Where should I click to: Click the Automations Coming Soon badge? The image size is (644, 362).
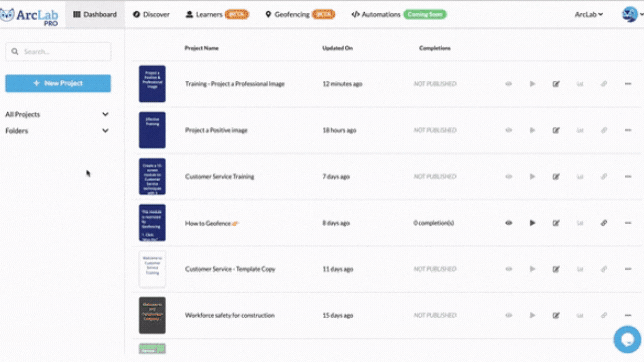coord(425,14)
